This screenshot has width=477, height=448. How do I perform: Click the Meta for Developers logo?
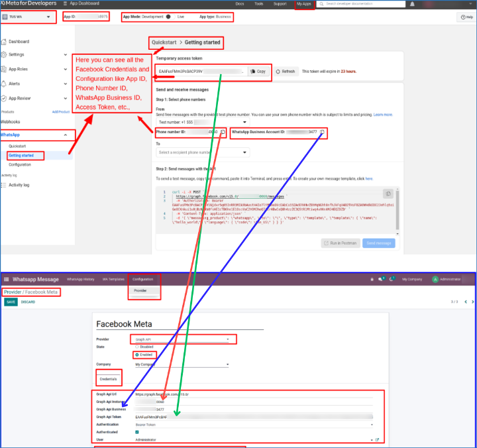click(29, 3)
